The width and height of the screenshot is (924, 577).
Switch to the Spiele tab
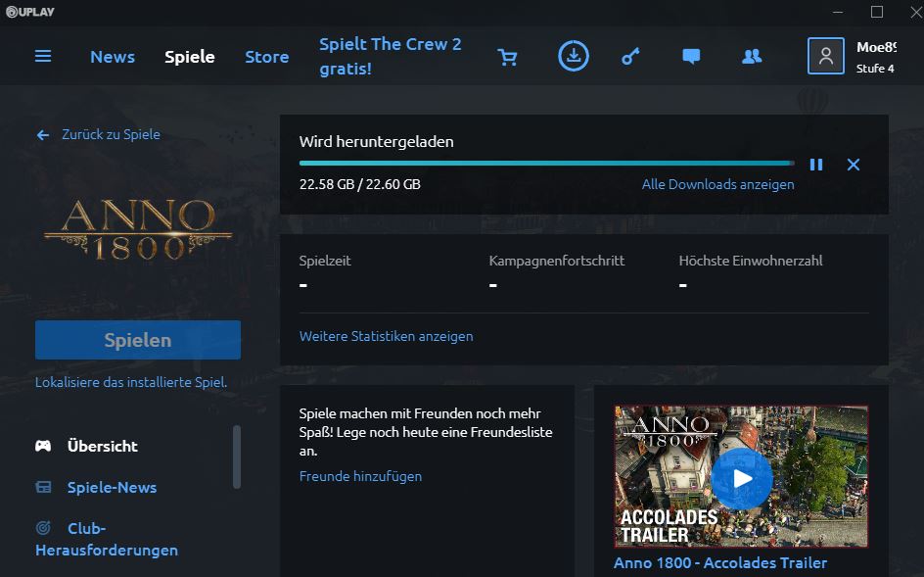pyautogui.click(x=190, y=57)
